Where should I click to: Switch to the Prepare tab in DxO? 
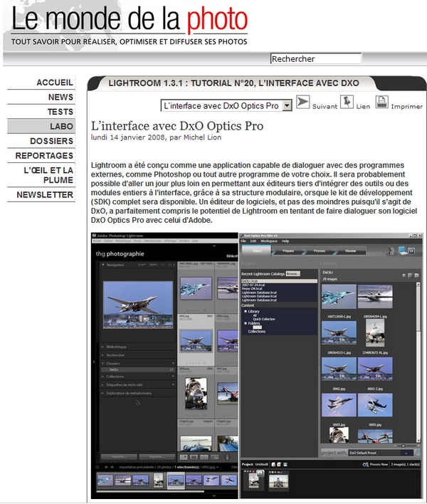coord(288,251)
